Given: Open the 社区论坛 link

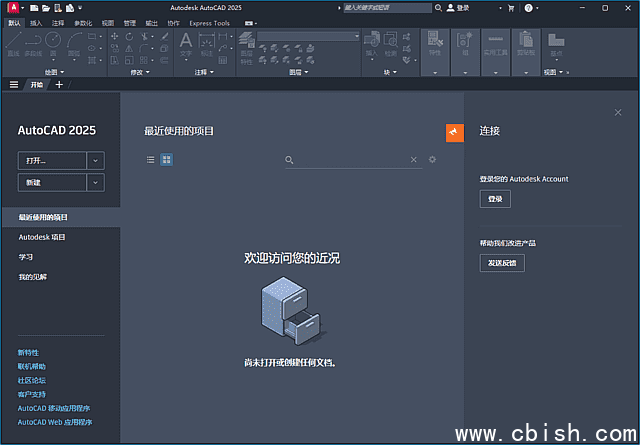Looking at the screenshot, I should click(x=31, y=380).
